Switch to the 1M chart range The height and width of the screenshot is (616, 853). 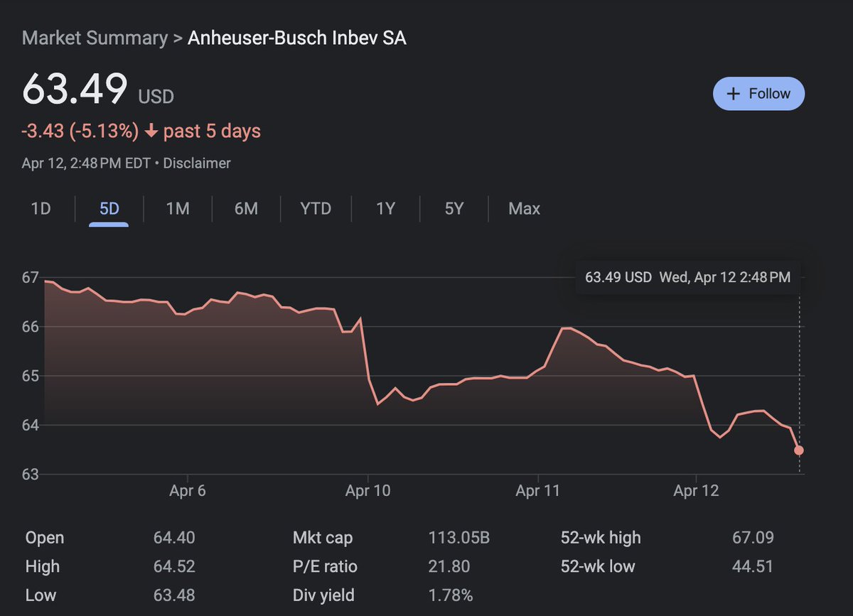coord(178,209)
